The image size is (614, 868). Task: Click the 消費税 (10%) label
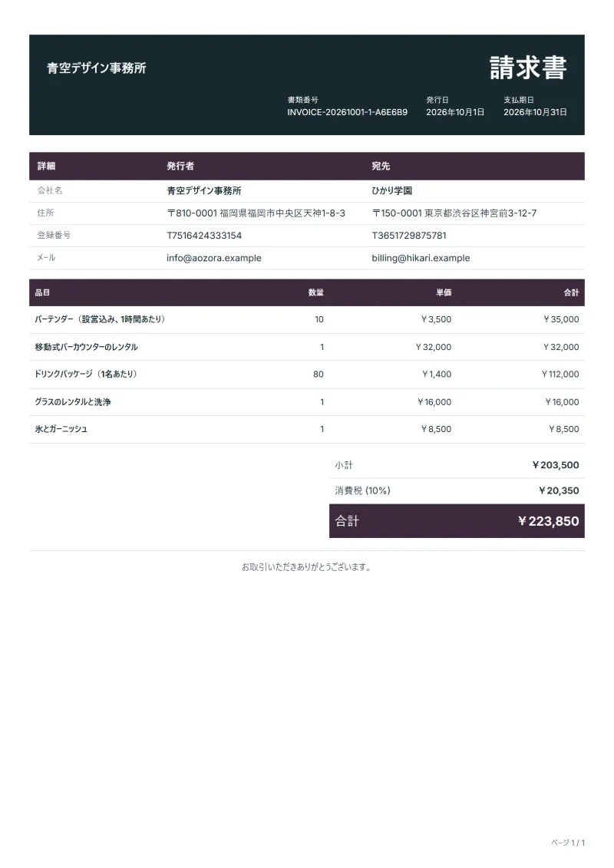tap(362, 490)
